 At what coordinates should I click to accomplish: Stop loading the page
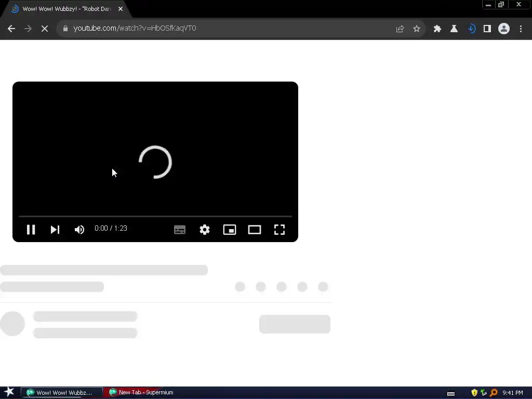click(x=45, y=29)
